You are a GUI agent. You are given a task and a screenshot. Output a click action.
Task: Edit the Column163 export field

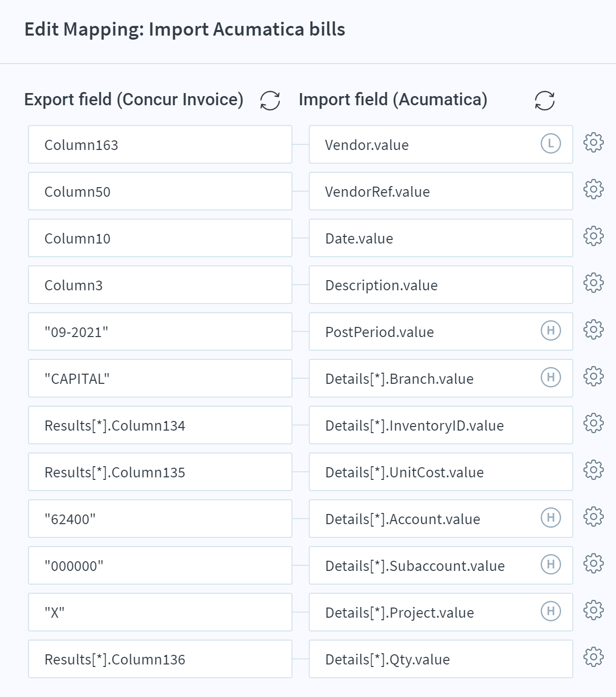(x=160, y=144)
